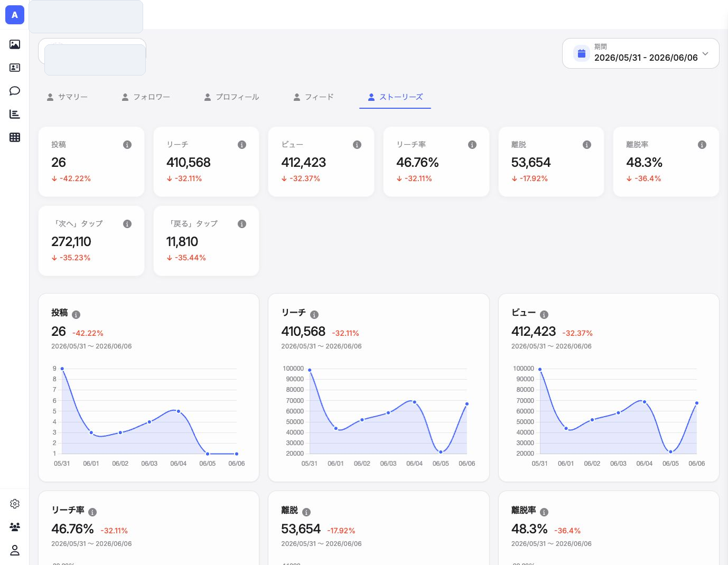Switch to the サマリー tab
Image resolution: width=728 pixels, height=565 pixels.
tap(67, 97)
